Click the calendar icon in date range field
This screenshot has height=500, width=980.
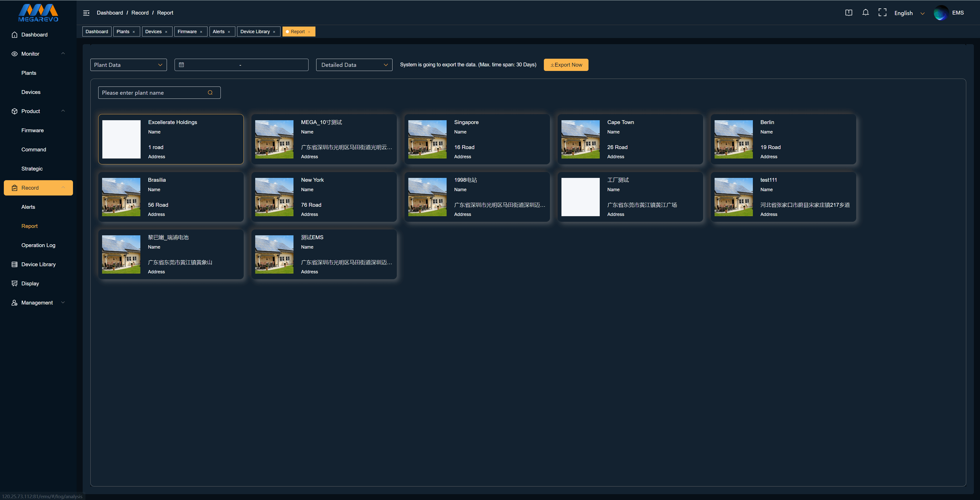[x=181, y=65]
